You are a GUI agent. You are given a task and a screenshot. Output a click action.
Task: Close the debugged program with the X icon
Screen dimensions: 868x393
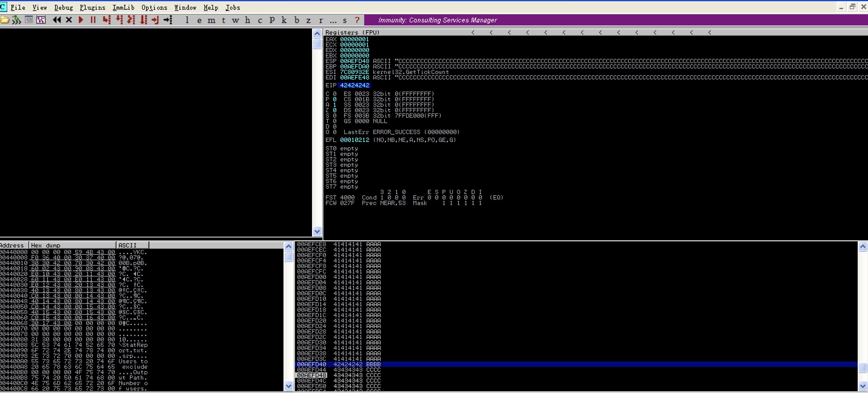click(x=69, y=20)
